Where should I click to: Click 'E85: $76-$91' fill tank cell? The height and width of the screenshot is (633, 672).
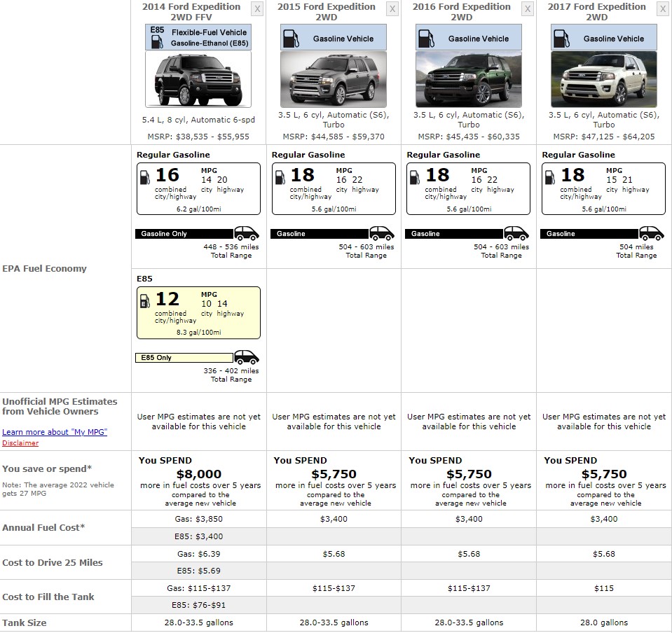tap(199, 605)
